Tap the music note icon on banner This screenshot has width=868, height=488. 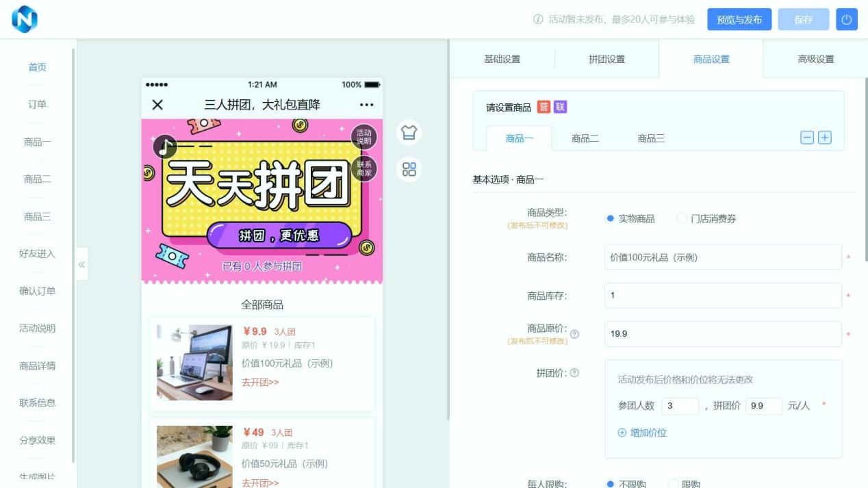pyautogui.click(x=164, y=146)
